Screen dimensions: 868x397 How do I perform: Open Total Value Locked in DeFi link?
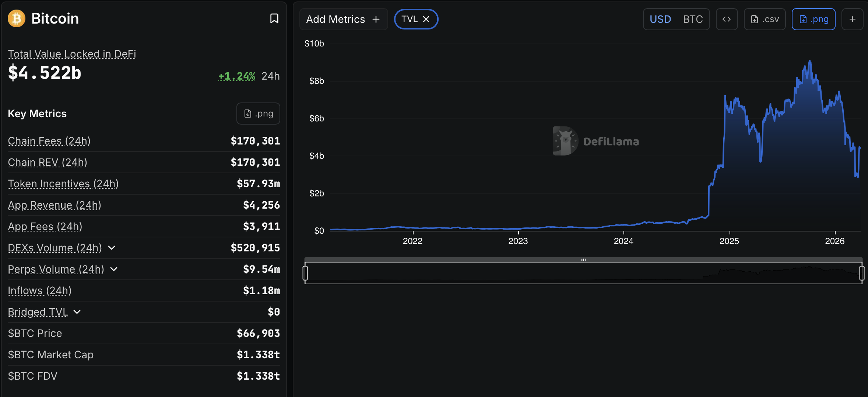[x=72, y=54]
